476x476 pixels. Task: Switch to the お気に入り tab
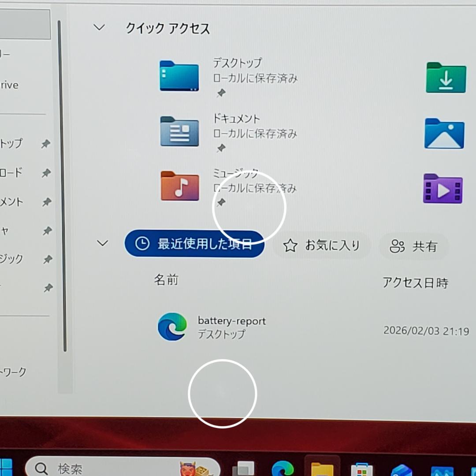coord(323,245)
